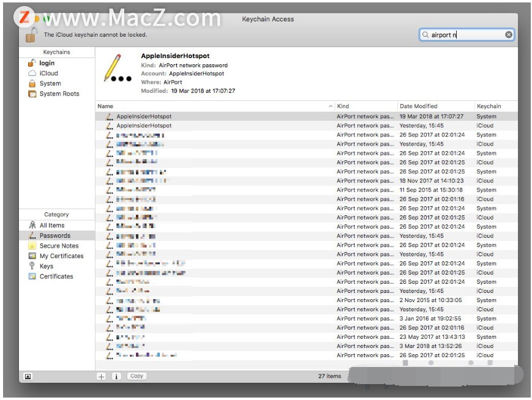Open the Secure Notes category
Screen dimensions: 532x400
click(x=59, y=245)
